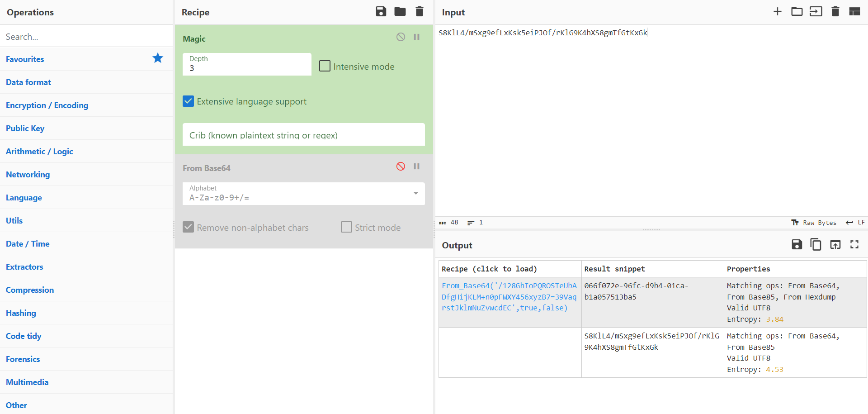Add a new input tab
The image size is (868, 414).
777,12
